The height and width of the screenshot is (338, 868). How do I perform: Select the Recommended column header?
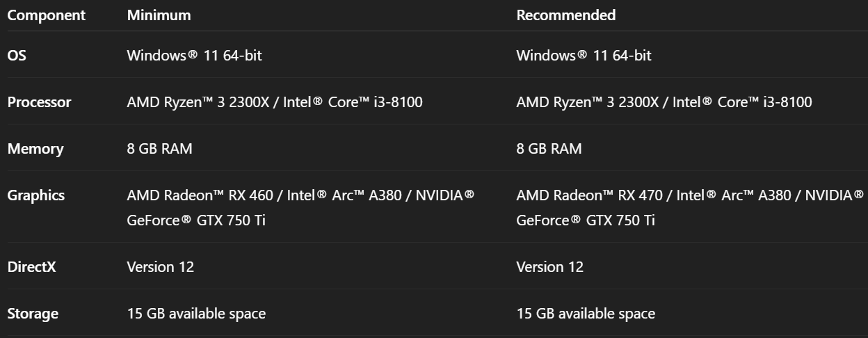pyautogui.click(x=565, y=15)
